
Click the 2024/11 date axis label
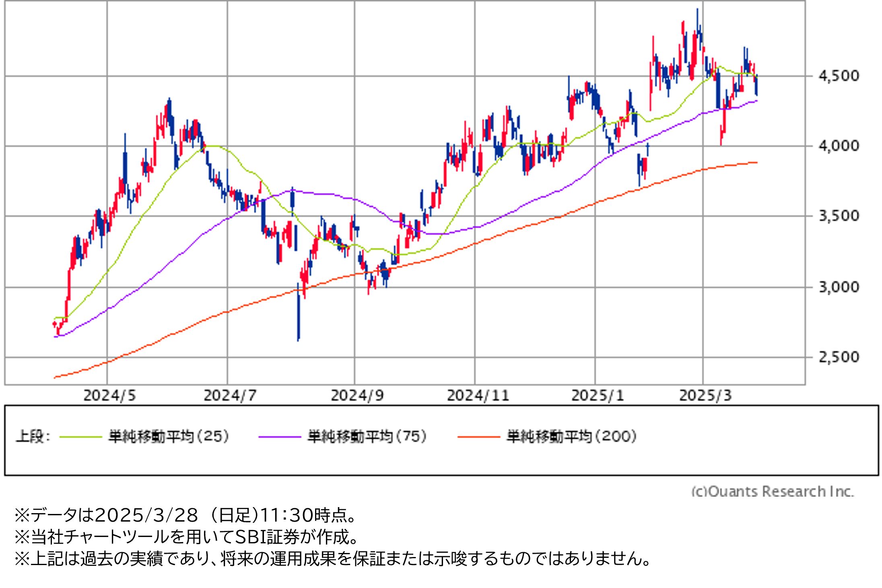pos(478,396)
